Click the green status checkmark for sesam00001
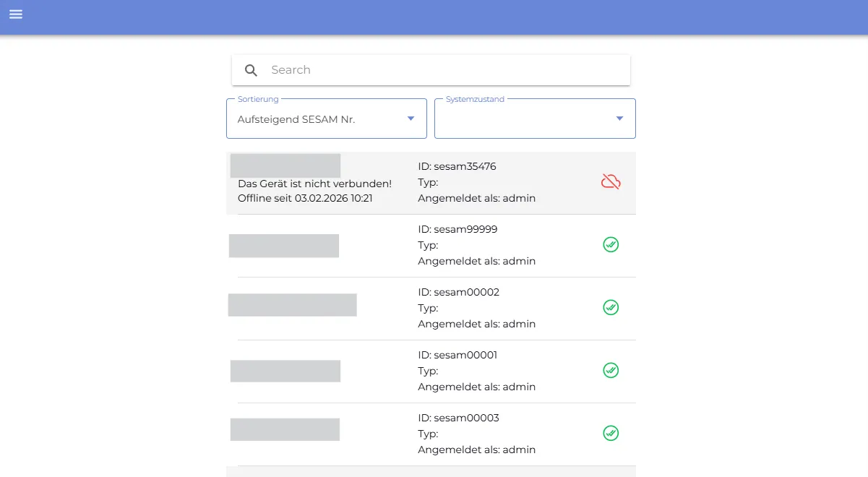The width and height of the screenshot is (868, 477). click(x=611, y=370)
